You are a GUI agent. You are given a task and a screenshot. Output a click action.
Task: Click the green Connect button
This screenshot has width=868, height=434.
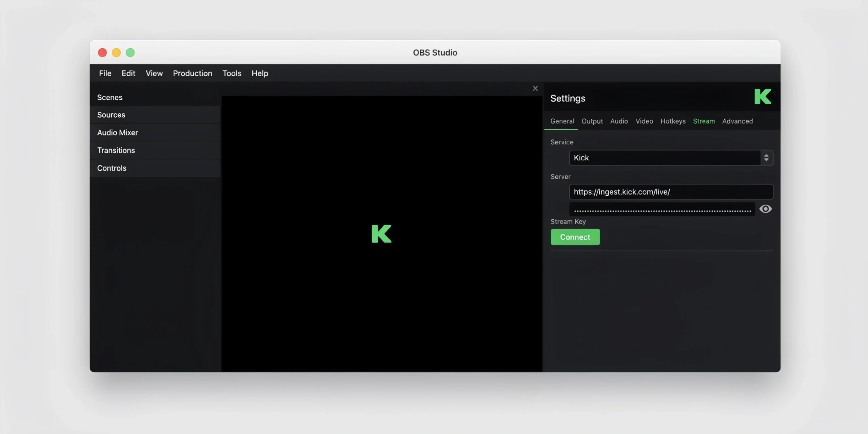click(x=575, y=237)
